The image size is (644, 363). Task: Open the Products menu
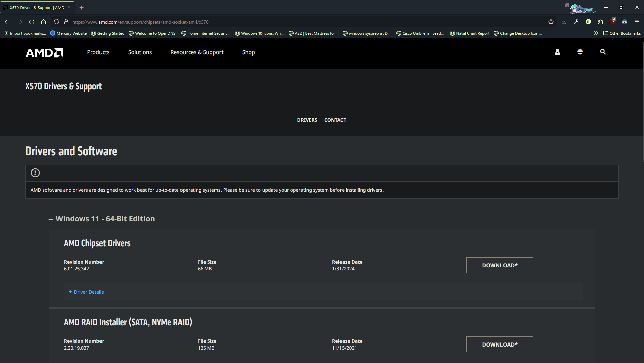point(98,52)
